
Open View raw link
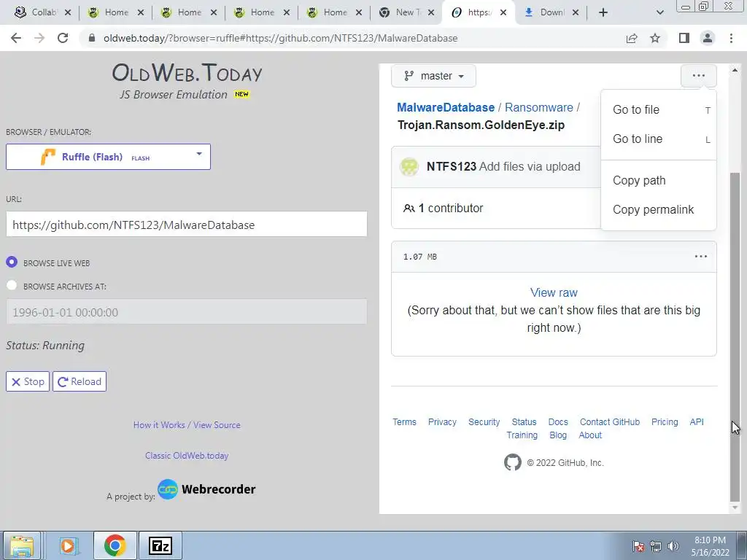(554, 292)
